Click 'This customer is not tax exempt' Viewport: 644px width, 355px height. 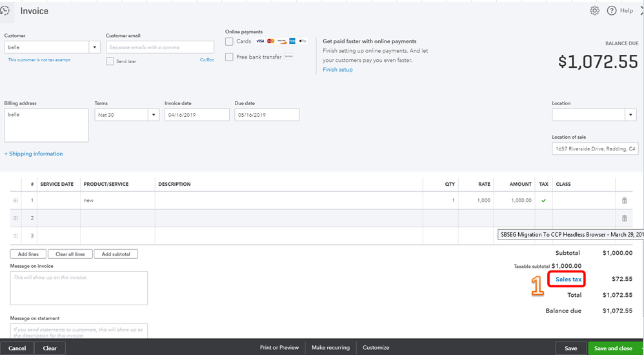pyautogui.click(x=39, y=60)
